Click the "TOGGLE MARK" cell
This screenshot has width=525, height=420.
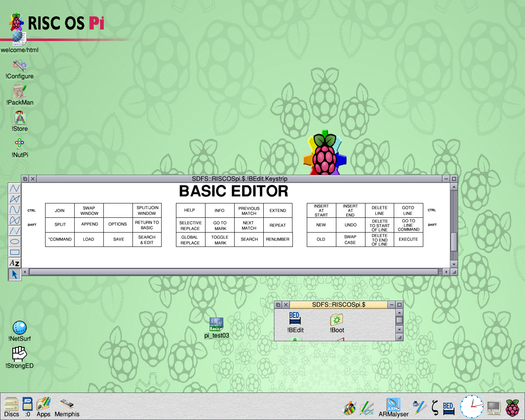[220, 240]
